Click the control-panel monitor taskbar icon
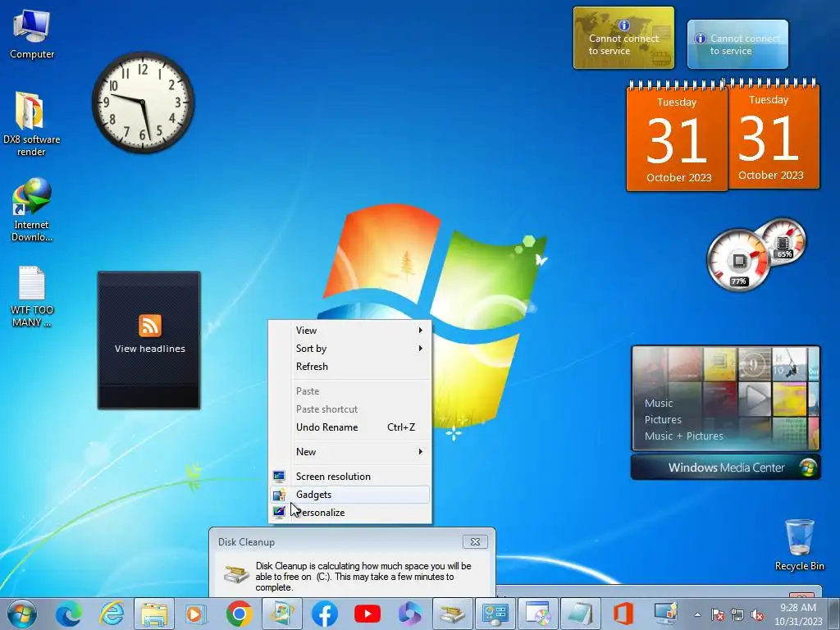 point(495,614)
